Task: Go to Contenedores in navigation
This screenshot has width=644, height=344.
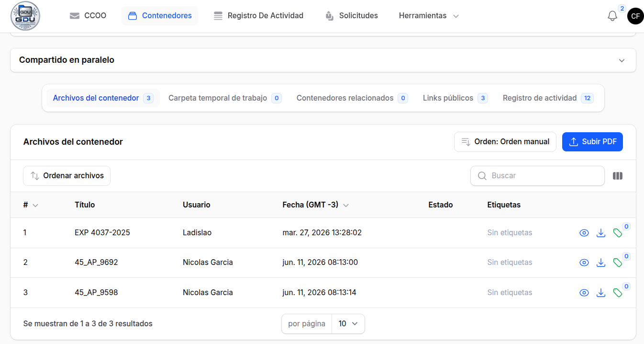Action: pos(160,16)
